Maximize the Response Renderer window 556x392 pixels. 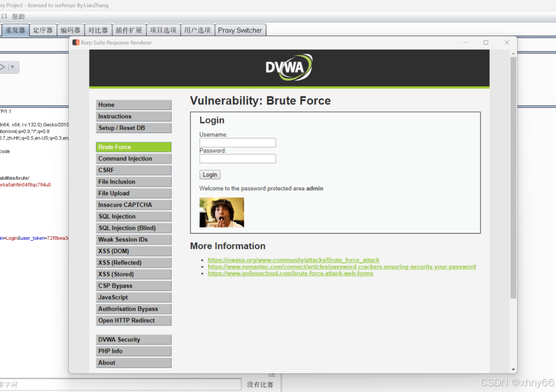coord(486,43)
